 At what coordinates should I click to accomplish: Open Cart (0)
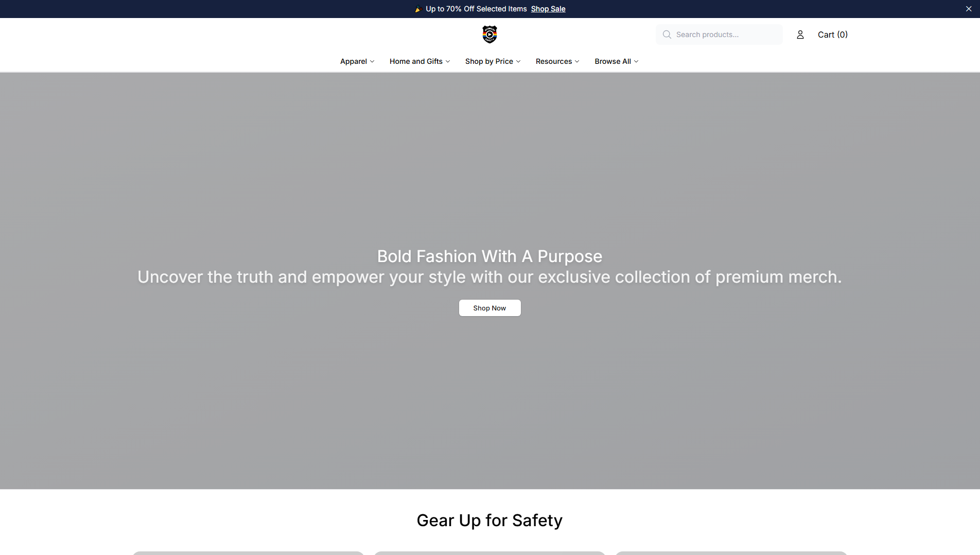[833, 34]
